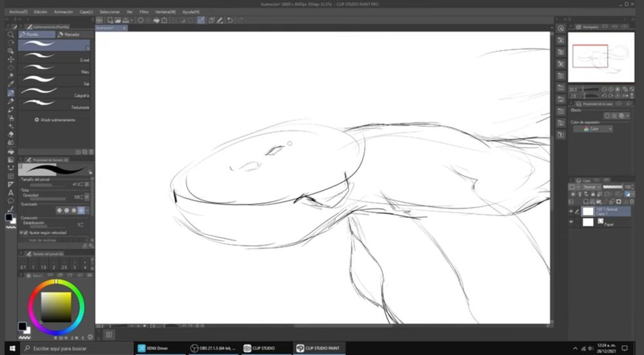Screen dimensions: 644x355
Task: Select the Gradient tool
Action: coord(11,159)
